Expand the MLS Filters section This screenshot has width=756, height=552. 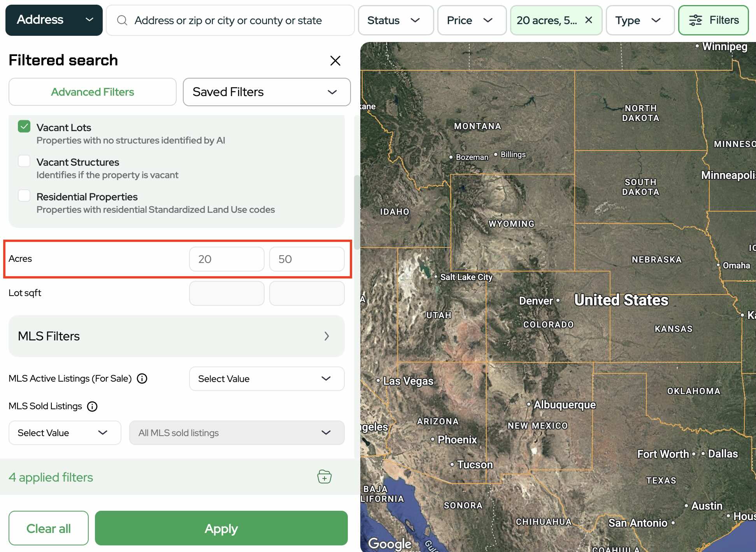coord(176,336)
